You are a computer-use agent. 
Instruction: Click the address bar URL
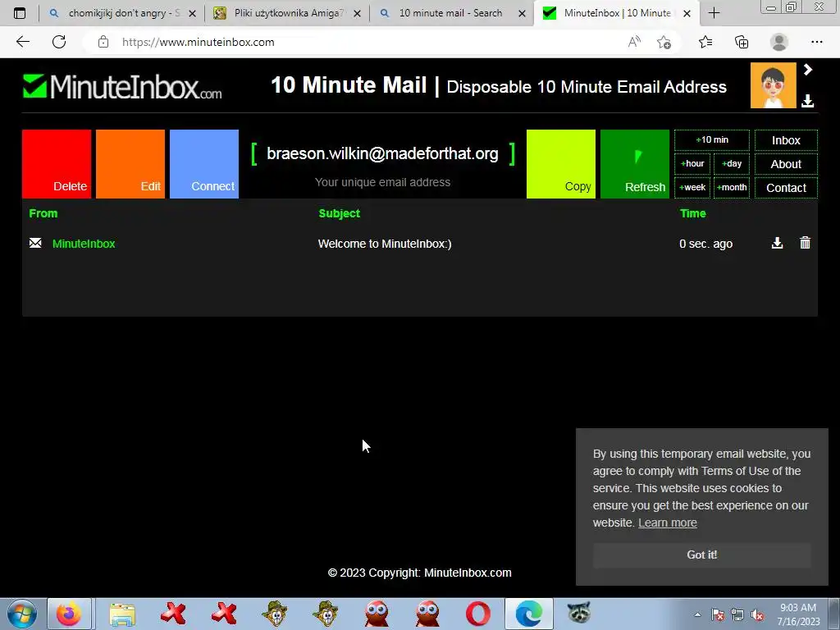[x=199, y=42]
